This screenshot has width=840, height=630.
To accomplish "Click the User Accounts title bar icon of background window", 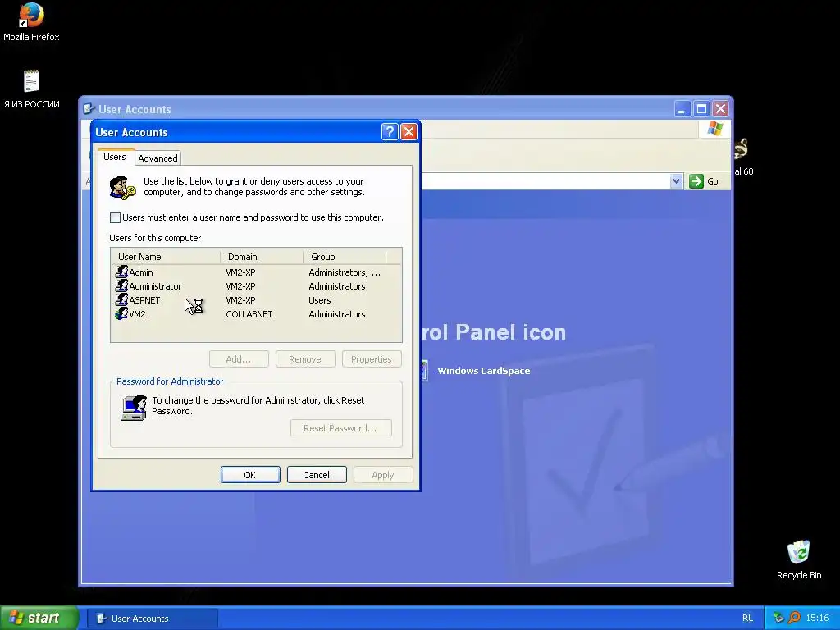I will coord(89,109).
